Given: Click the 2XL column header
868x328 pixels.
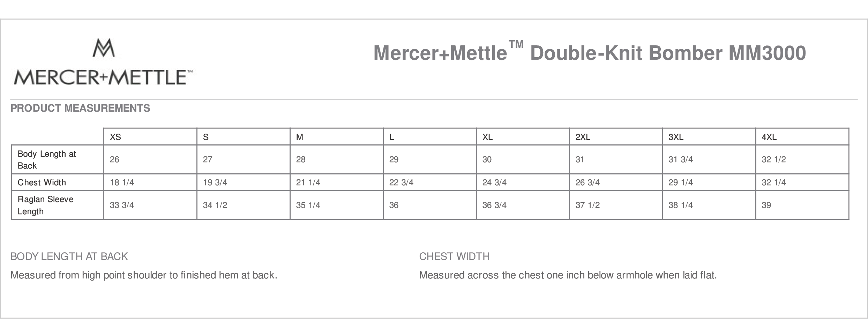Looking at the screenshot, I should (x=616, y=137).
